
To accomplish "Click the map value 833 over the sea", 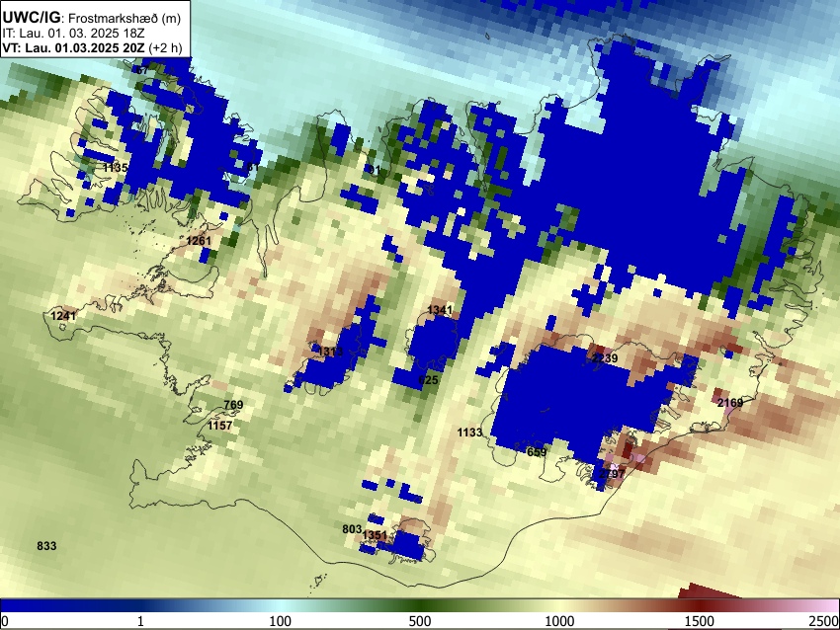I will tap(46, 546).
